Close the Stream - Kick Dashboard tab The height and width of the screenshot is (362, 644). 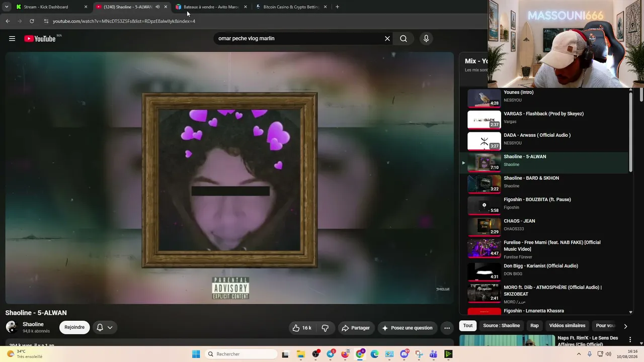(x=86, y=7)
